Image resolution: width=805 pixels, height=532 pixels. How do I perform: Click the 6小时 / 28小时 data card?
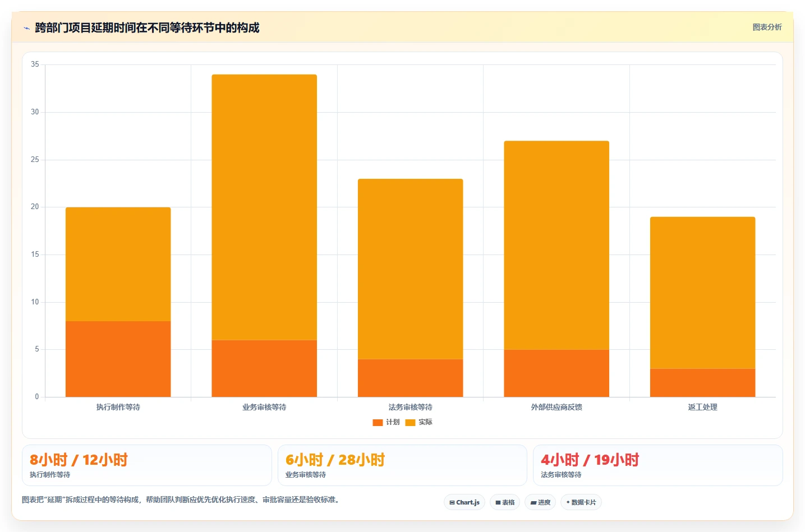point(402,465)
